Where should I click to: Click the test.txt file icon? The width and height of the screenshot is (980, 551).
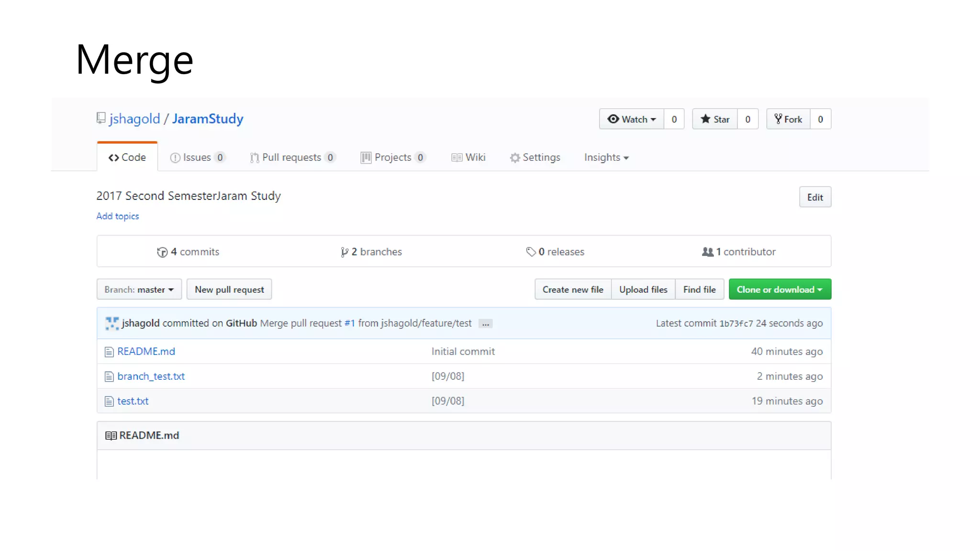(x=109, y=402)
